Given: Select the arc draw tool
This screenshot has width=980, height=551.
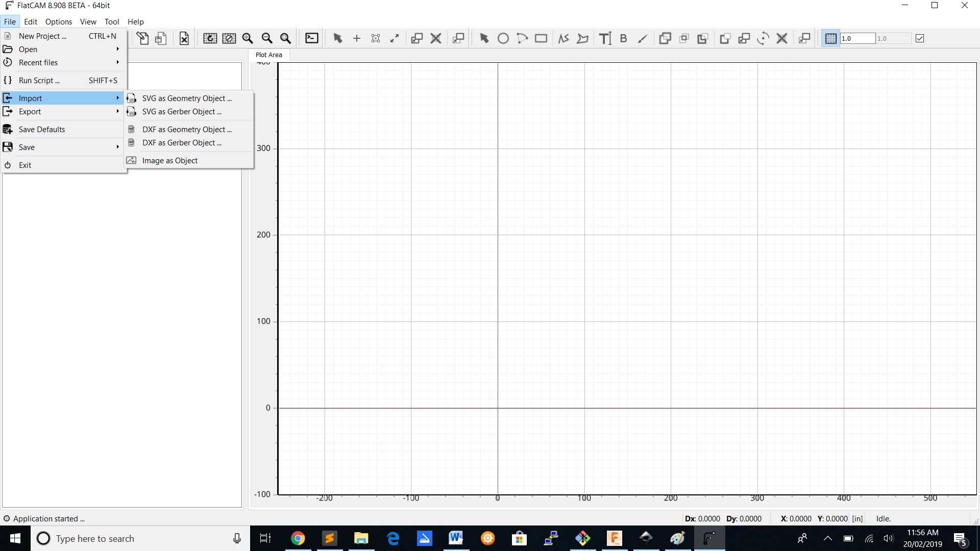Looking at the screenshot, I should [523, 38].
